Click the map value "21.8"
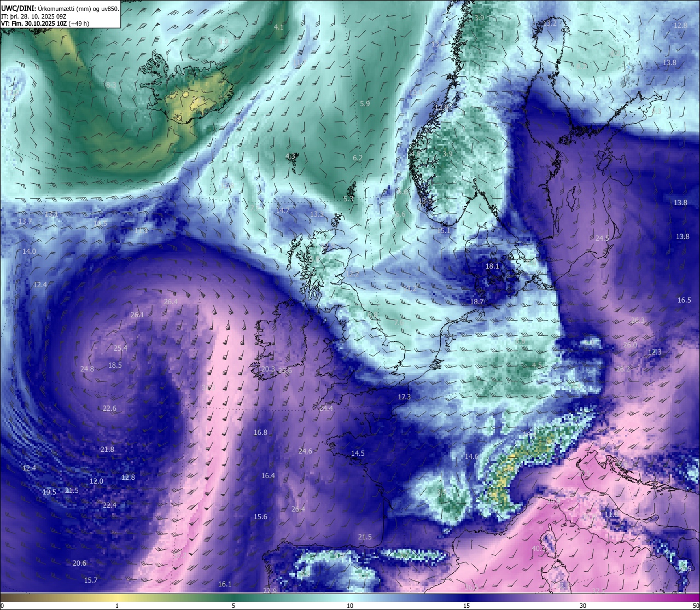The image size is (700, 610). [107, 450]
